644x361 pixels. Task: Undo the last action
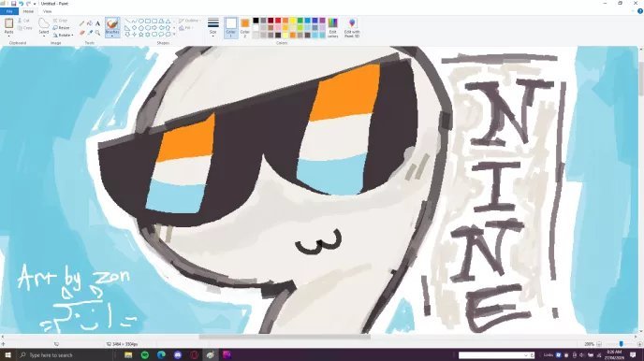tap(21, 4)
